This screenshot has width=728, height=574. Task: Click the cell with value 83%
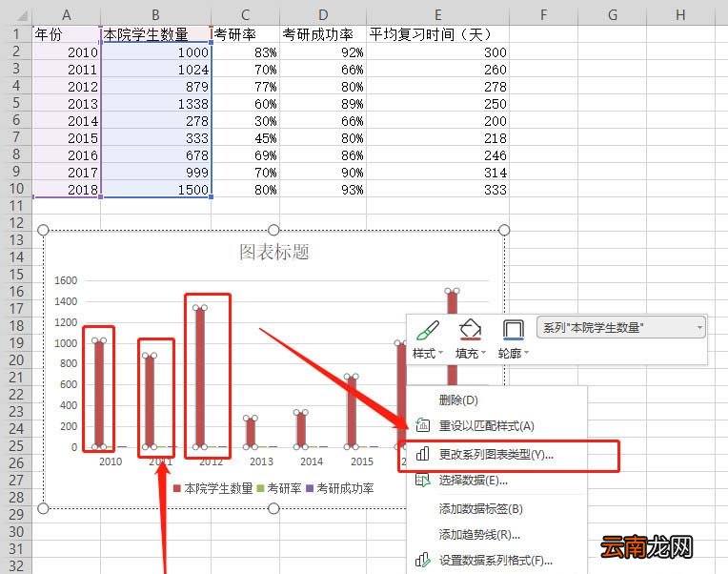(x=245, y=52)
